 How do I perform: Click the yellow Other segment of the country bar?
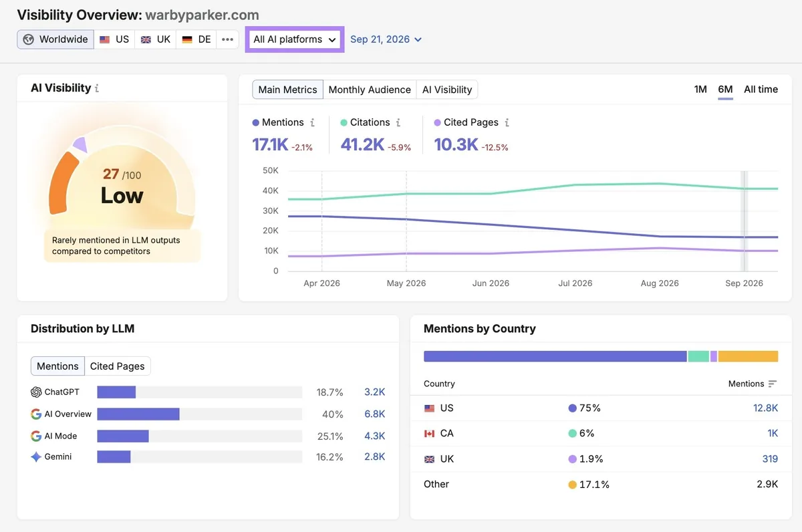[748, 356]
